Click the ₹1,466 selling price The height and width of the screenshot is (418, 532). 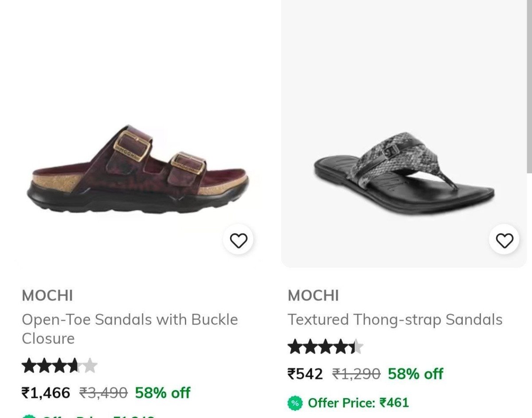(x=46, y=393)
